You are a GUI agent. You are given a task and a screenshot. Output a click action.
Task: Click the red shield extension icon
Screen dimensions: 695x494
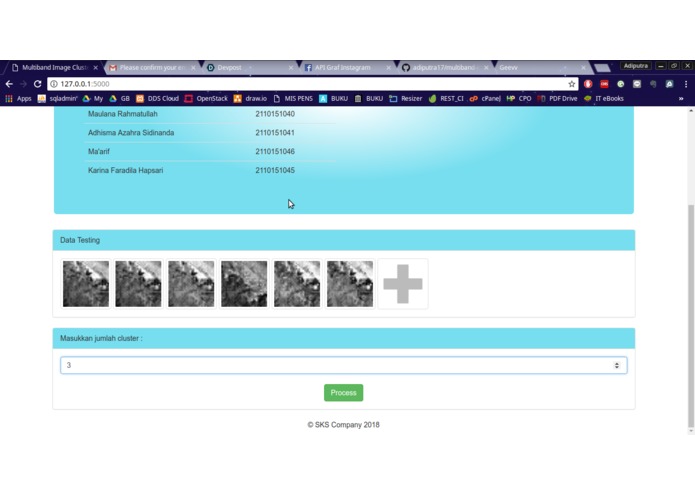tap(588, 84)
